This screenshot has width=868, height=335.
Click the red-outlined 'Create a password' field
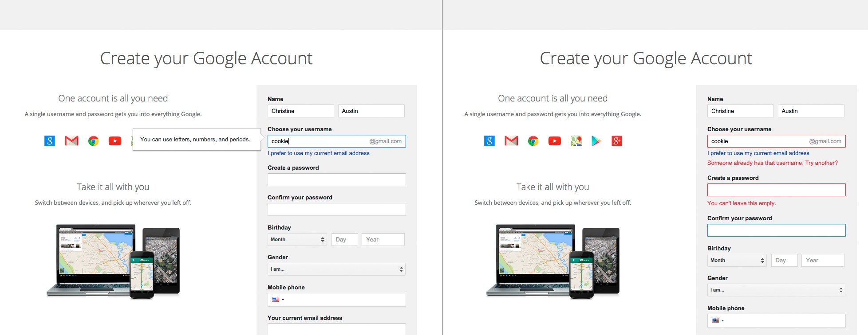pyautogui.click(x=777, y=190)
